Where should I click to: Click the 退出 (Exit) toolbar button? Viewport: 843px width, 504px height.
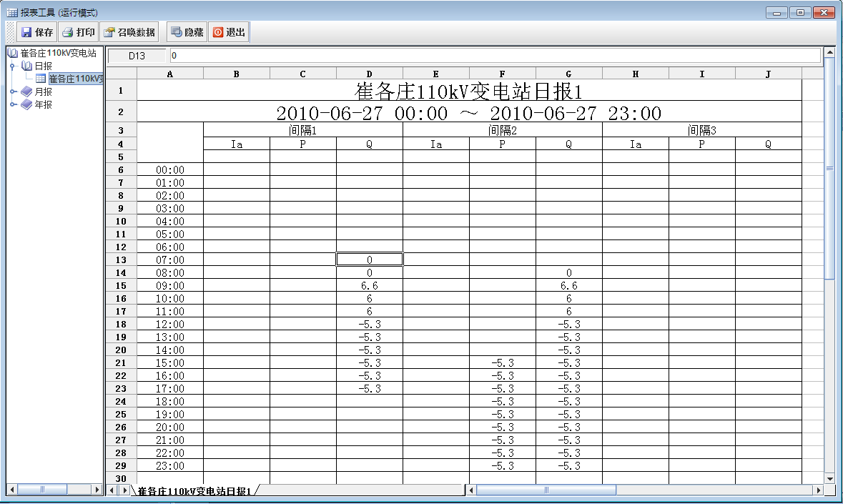click(229, 32)
